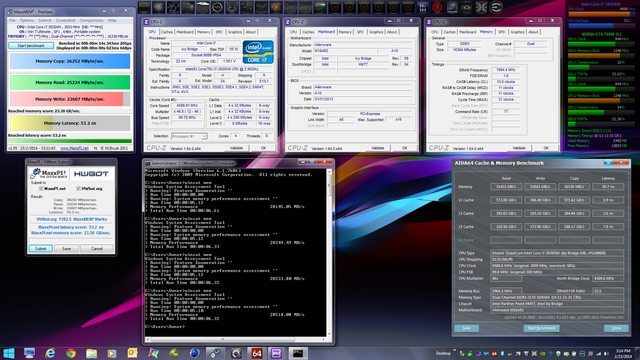640x360 pixels.
Task: Open the Outlook icon on the taskbar
Action: point(132,353)
